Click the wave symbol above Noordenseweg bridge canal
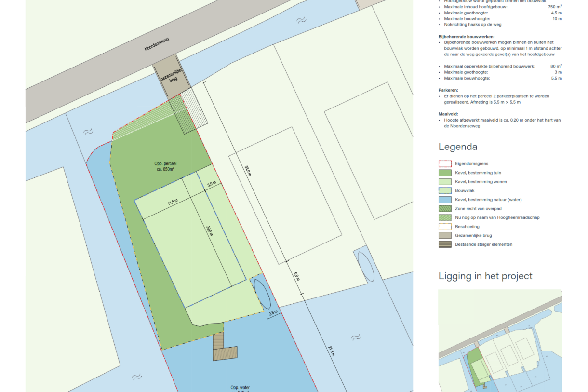Image resolution: width=588 pixels, height=392 pixels. (301, 20)
